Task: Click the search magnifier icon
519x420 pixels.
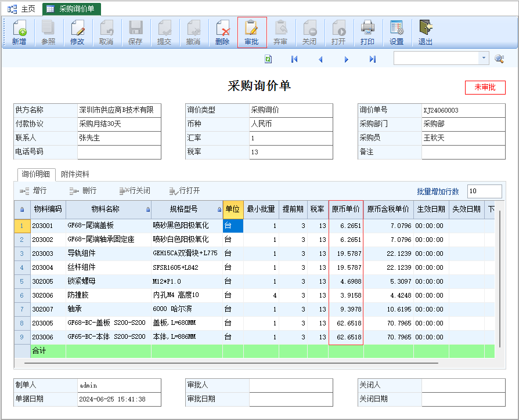Action: tap(499, 59)
